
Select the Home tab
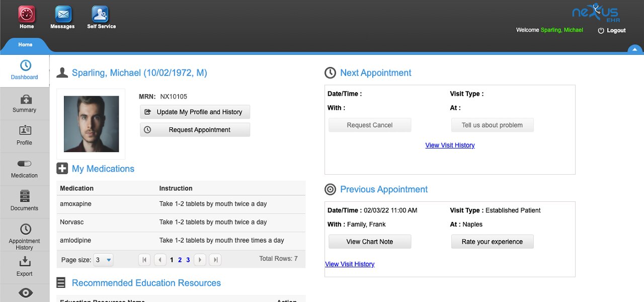[25, 45]
